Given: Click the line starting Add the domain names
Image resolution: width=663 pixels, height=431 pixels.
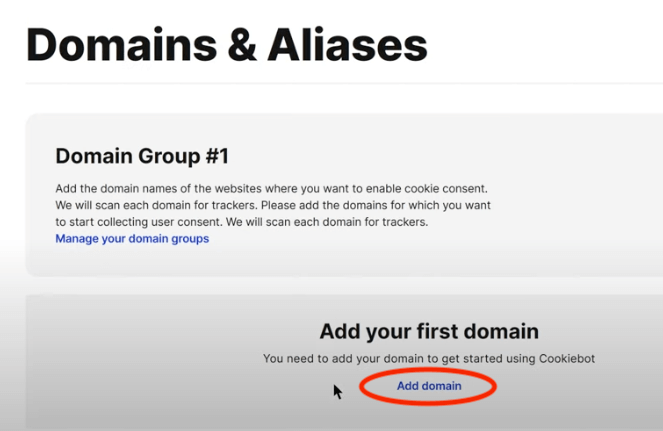Looking at the screenshot, I should click(x=271, y=189).
